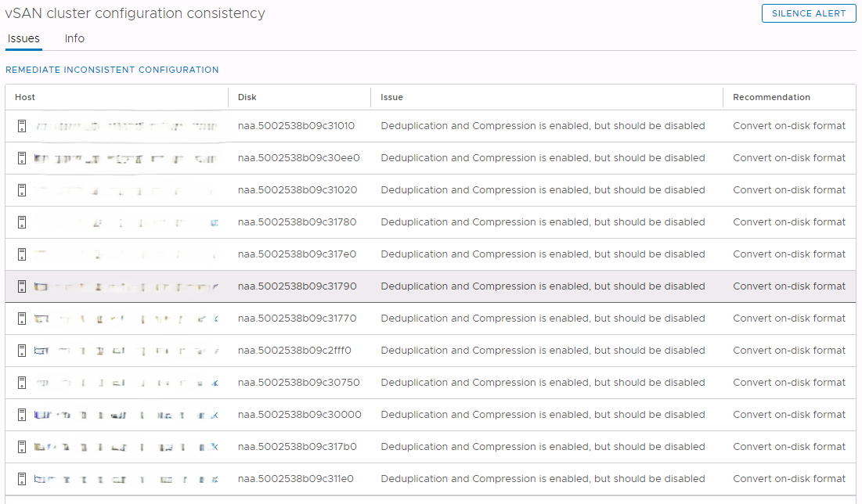
Task: Select the row for disk naa.5002538b09c30000
Action: [x=431, y=414]
